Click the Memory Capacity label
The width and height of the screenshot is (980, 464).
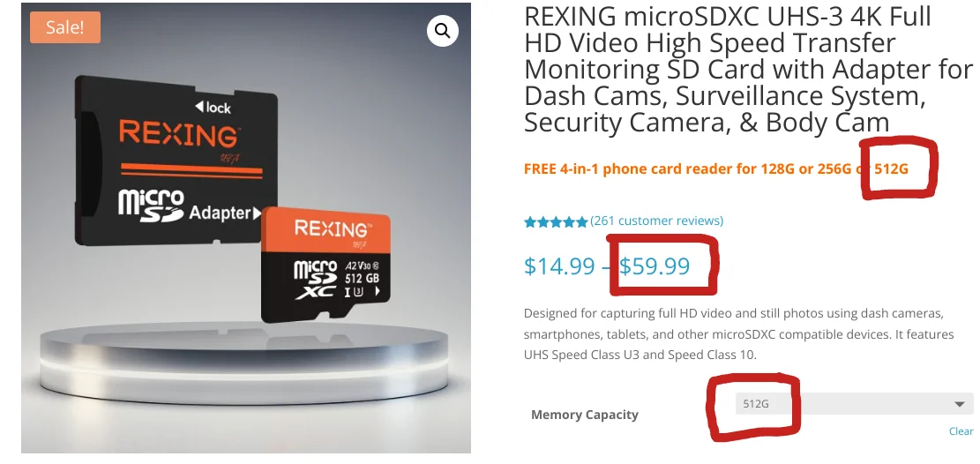click(584, 415)
